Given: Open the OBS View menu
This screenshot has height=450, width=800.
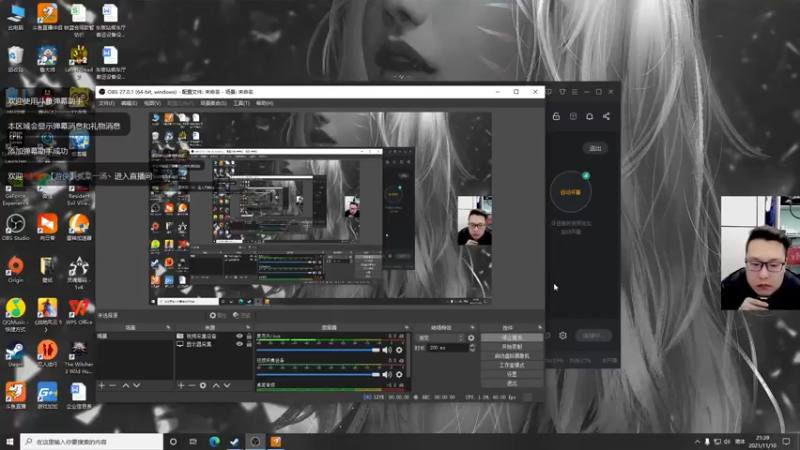Looking at the screenshot, I should tap(152, 103).
